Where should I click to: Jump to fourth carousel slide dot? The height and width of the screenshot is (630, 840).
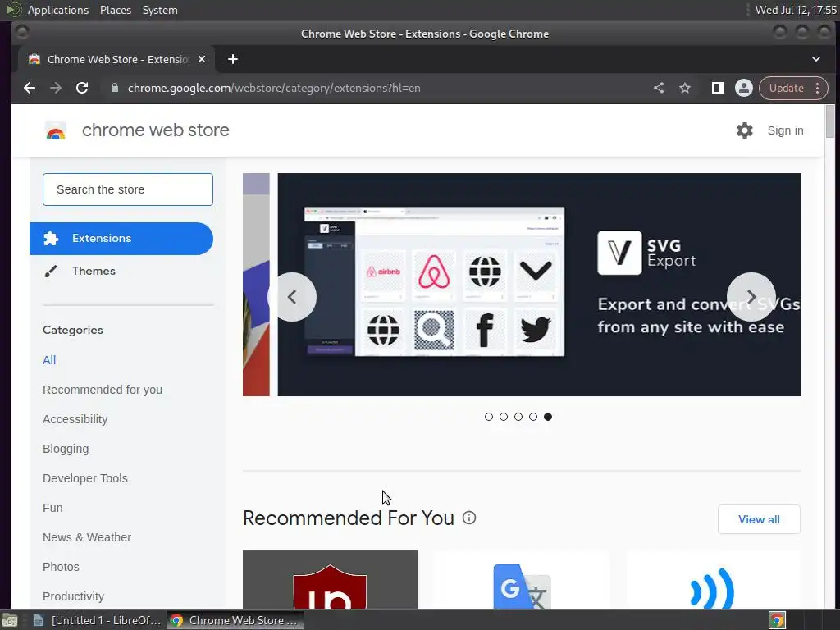[533, 417]
